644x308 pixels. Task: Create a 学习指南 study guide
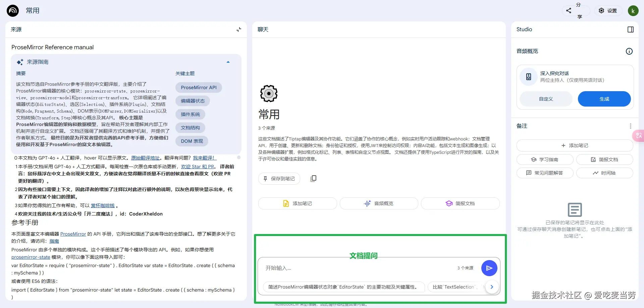[x=545, y=160]
